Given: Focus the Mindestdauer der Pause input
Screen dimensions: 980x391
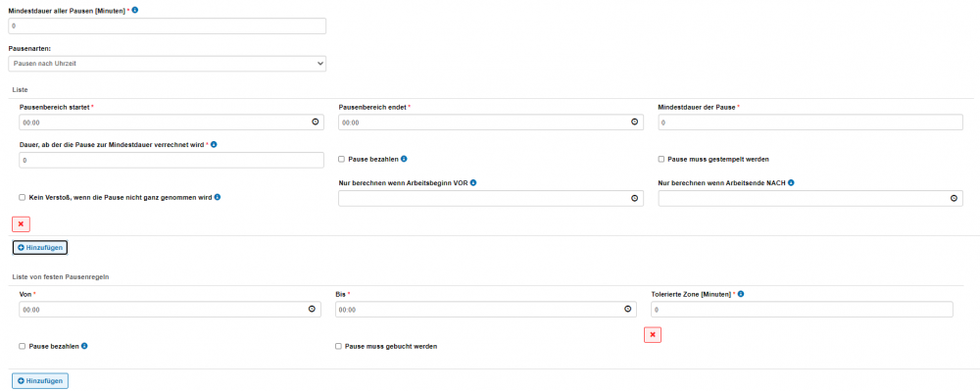Looking at the screenshot, I should (x=810, y=122).
